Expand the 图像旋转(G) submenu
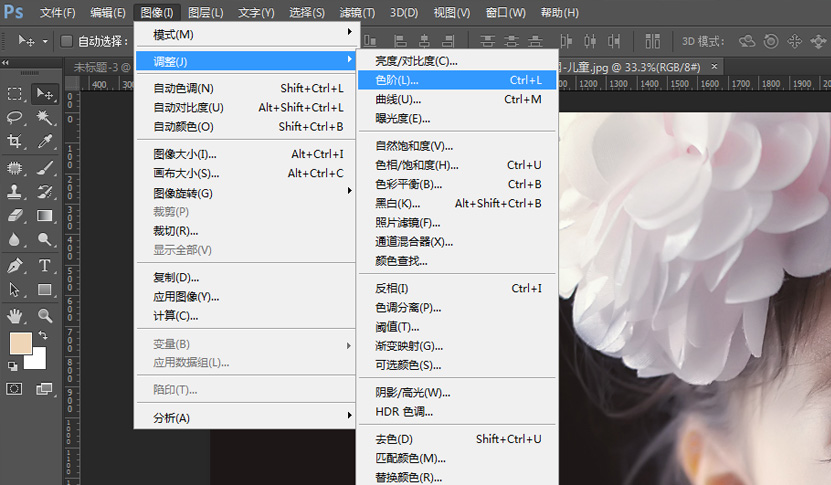 (246, 193)
